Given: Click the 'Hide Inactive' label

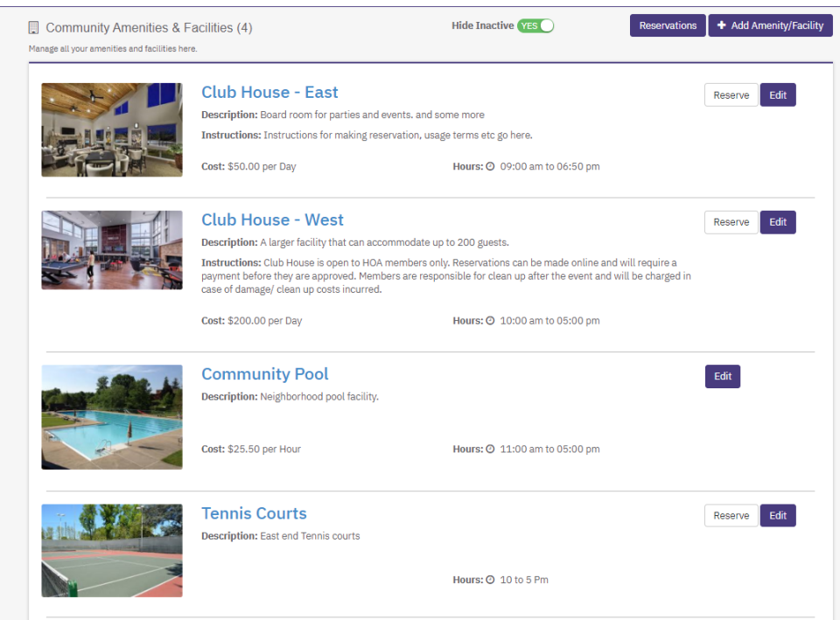Looking at the screenshot, I should (x=482, y=25).
